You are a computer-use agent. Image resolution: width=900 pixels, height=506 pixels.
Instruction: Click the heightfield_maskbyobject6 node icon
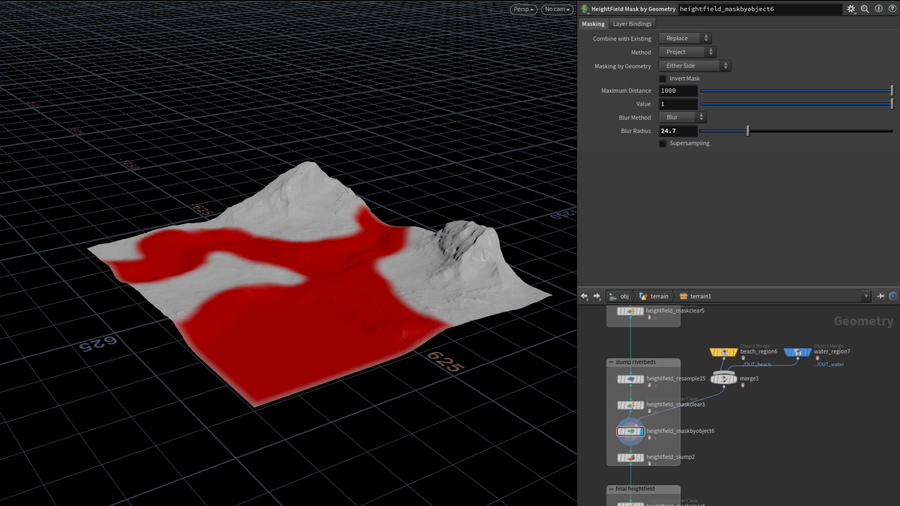[631, 431]
